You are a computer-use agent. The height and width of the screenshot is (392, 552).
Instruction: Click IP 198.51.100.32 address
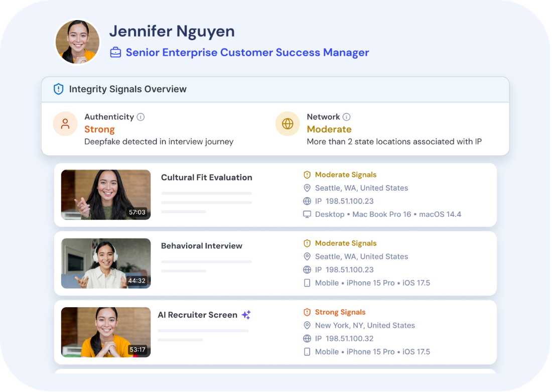click(344, 338)
